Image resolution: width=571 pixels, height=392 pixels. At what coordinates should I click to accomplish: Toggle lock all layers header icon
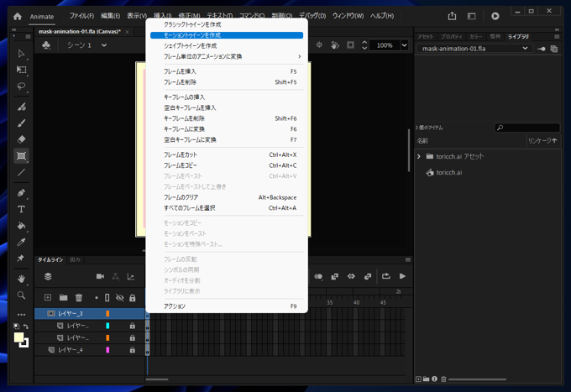click(x=132, y=297)
